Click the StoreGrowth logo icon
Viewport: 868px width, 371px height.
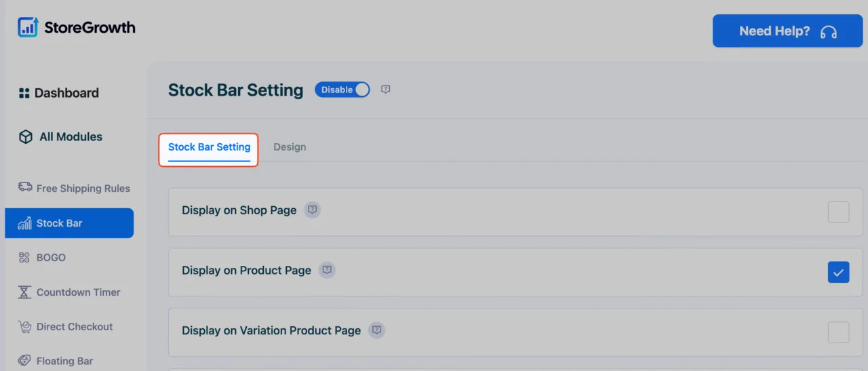[28, 27]
